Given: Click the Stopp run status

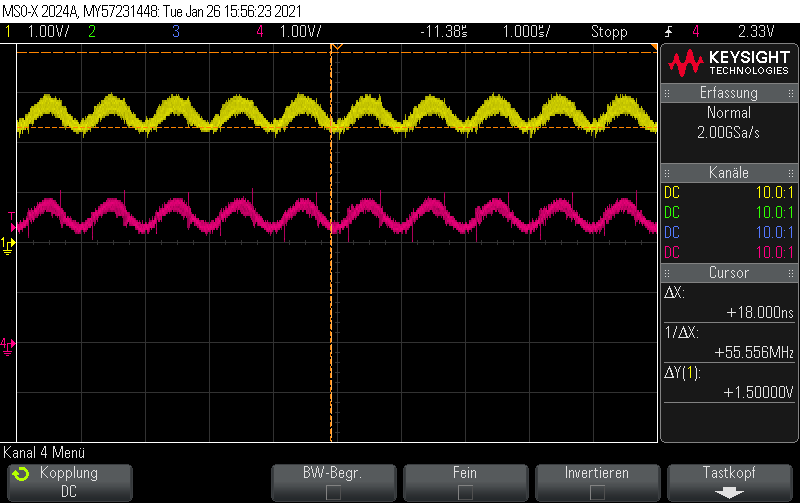Looking at the screenshot, I should click(x=609, y=32).
